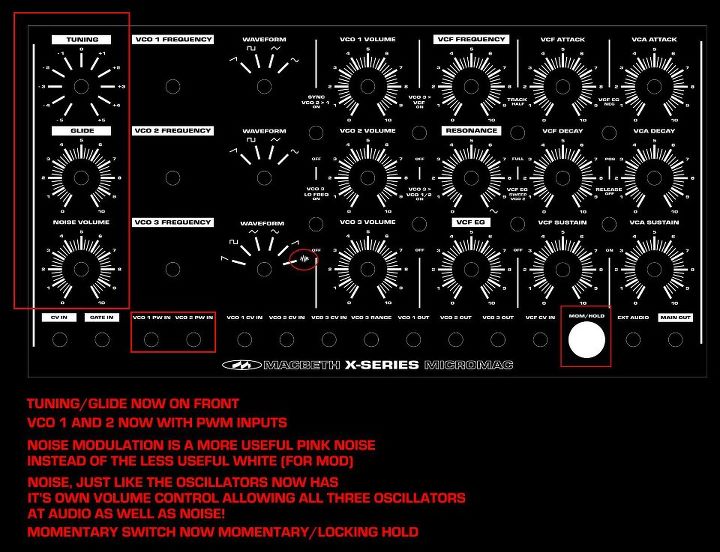Pick the sawtooth symbol on VCO 2 waveform
Screen dimensions: 720x552
click(233, 151)
